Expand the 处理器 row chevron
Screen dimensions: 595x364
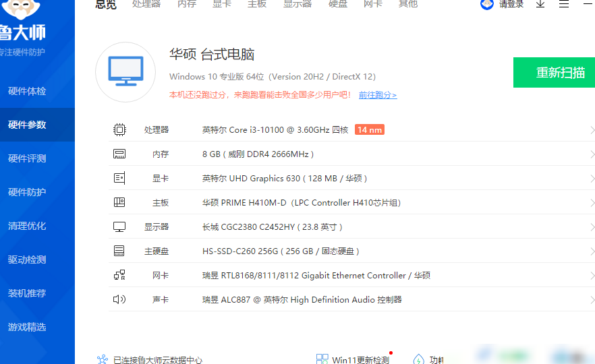(592, 130)
